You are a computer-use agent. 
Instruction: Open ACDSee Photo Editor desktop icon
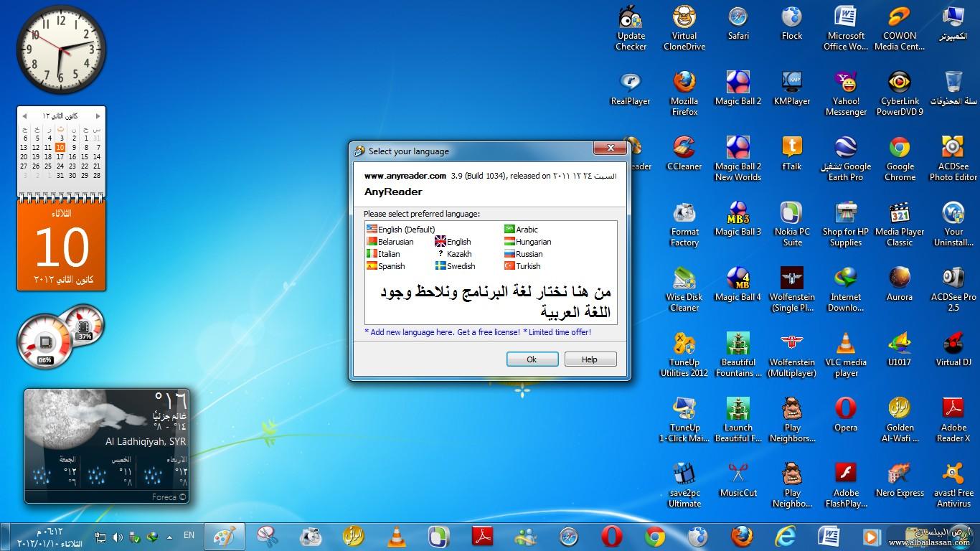tap(953, 159)
